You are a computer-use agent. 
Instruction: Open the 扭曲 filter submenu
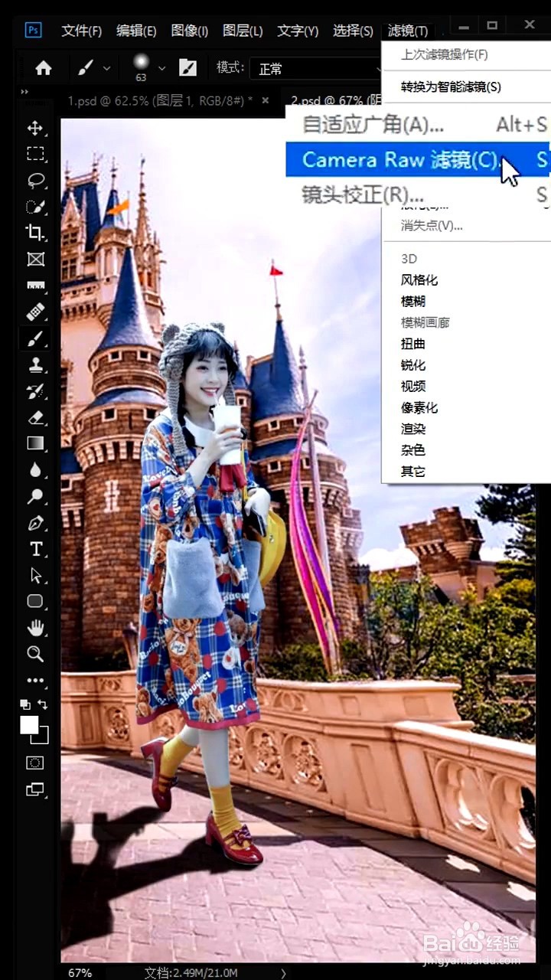(x=413, y=344)
